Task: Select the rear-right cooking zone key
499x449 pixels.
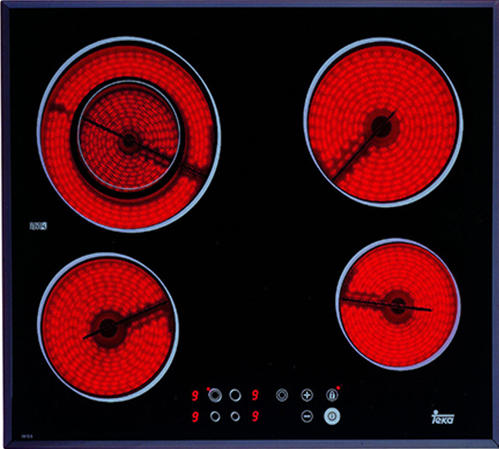Action: click(235, 395)
